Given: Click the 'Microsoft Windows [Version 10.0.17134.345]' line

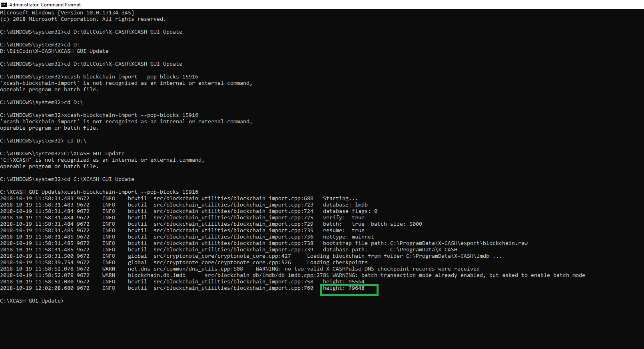Looking at the screenshot, I should pos(67,13).
